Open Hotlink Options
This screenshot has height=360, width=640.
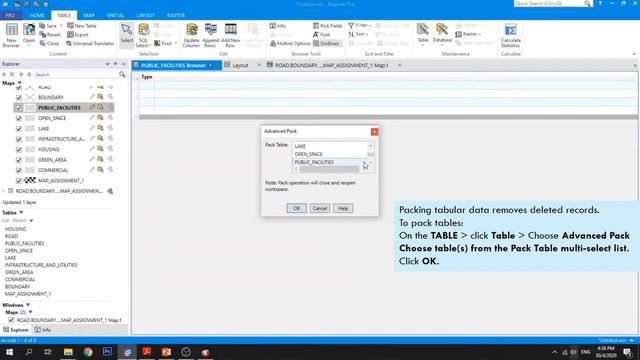290,43
